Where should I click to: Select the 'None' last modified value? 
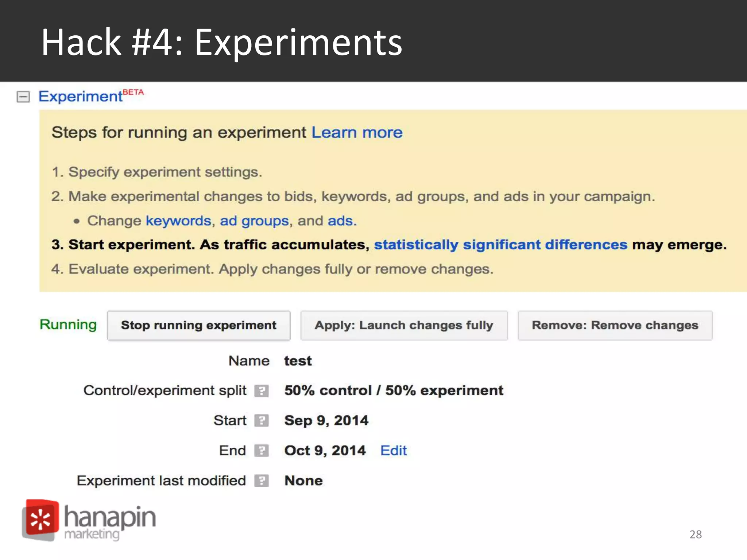pos(303,481)
